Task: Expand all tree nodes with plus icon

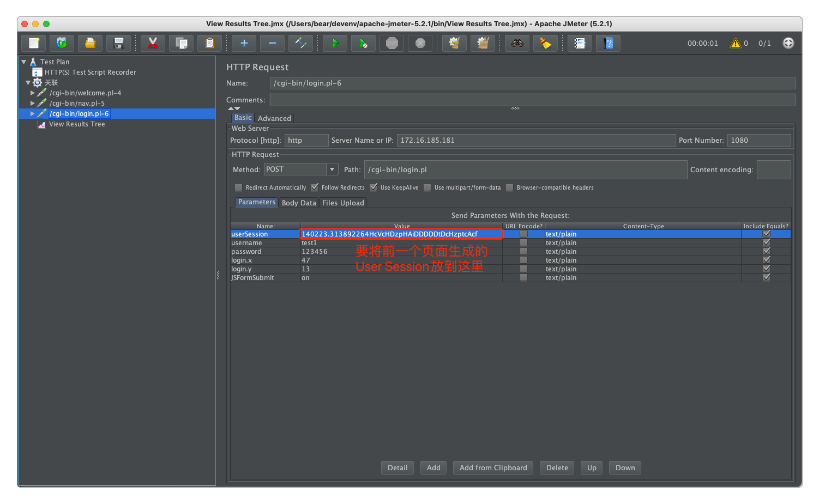Action: (244, 43)
